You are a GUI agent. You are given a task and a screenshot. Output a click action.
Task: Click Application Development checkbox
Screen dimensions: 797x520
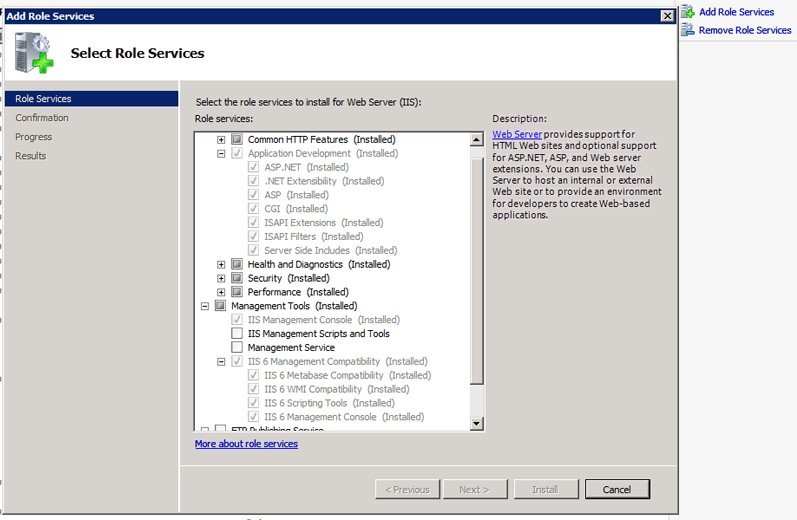click(x=237, y=152)
